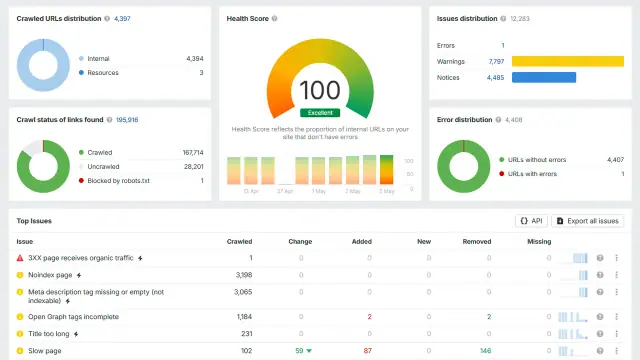This screenshot has height=360, width=640.
Task: Click Crawl status donut chart
Action: click(x=43, y=166)
